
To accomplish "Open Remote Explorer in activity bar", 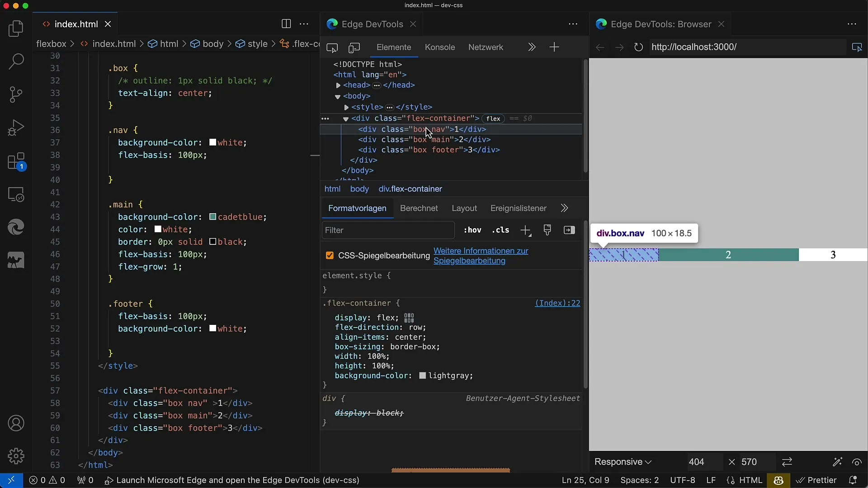I will click(x=16, y=194).
